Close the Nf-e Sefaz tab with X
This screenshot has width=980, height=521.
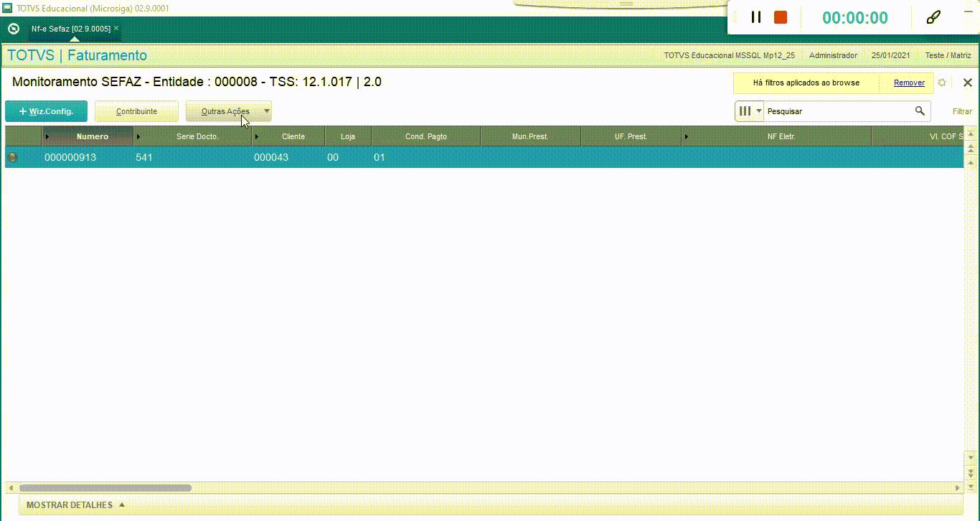click(x=116, y=28)
